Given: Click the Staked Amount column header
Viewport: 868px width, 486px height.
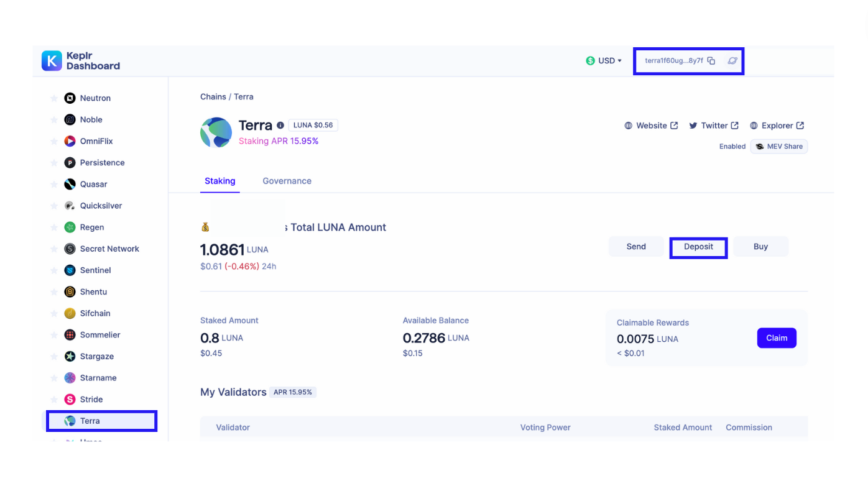Looking at the screenshot, I should (683, 428).
